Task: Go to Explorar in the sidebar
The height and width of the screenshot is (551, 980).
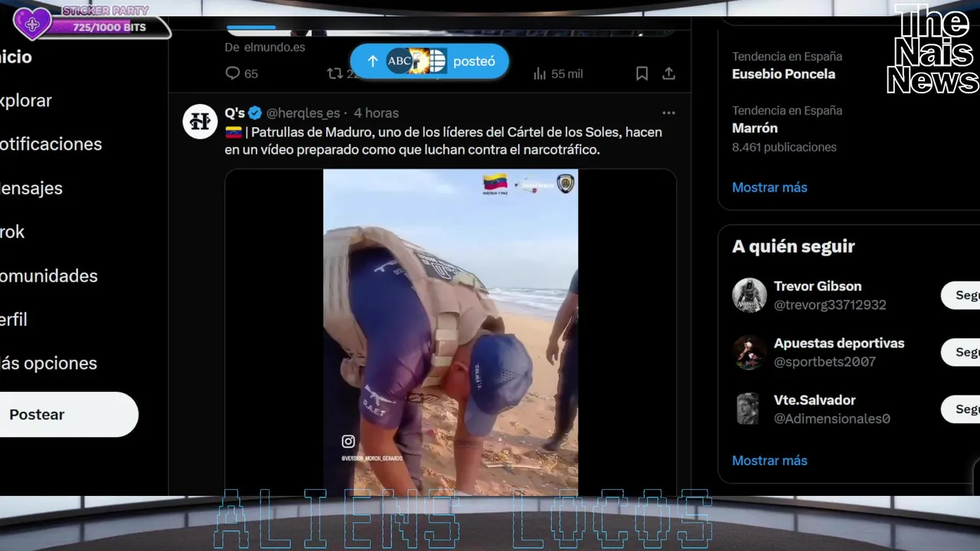Action: click(x=26, y=100)
